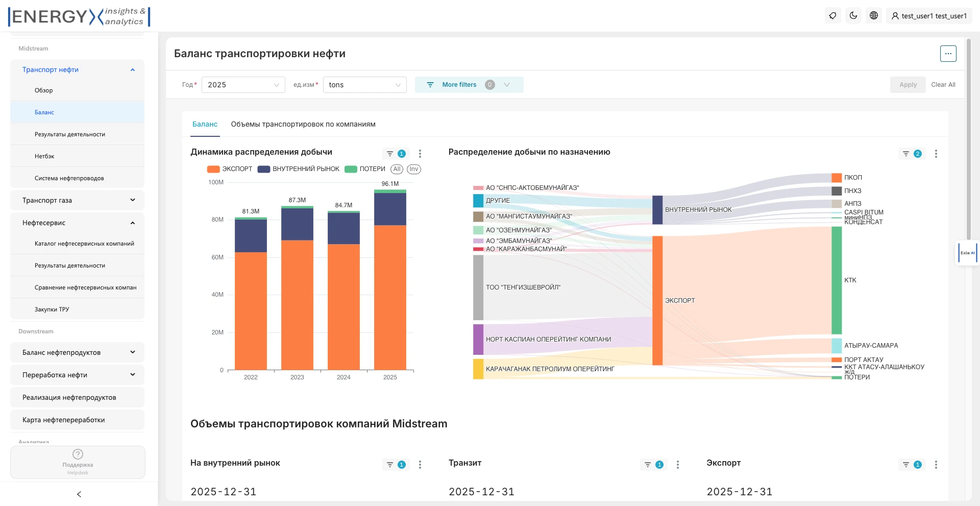Click Clear All filters
This screenshot has height=506, width=980.
point(943,85)
